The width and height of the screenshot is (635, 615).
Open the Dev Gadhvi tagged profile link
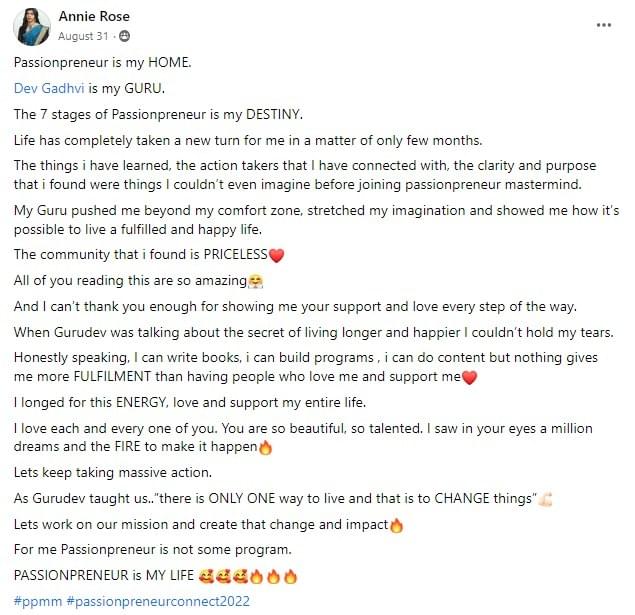point(49,88)
